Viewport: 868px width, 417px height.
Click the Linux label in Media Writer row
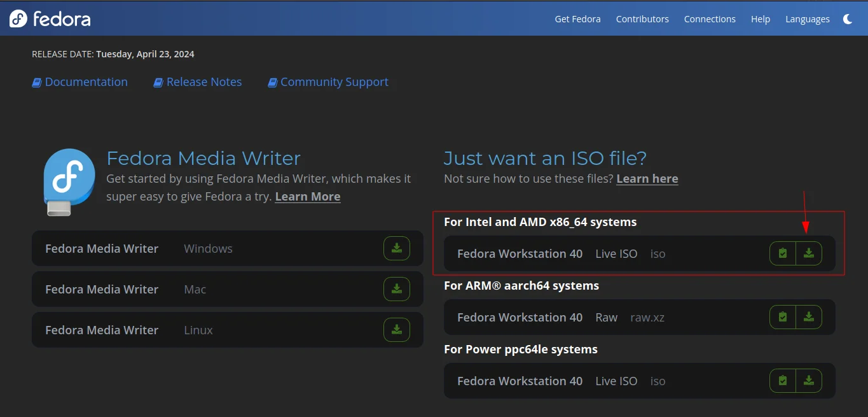(198, 330)
